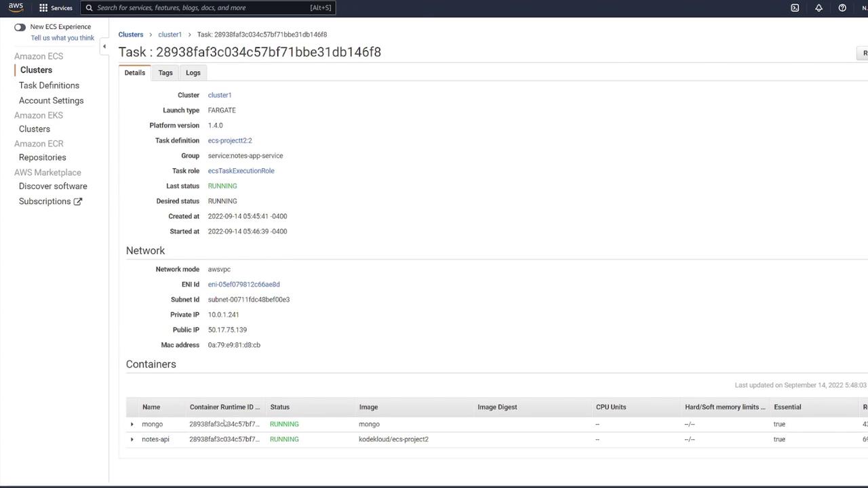Select Clusters under Amazon ECS
Image resolution: width=868 pixels, height=488 pixels.
click(x=36, y=70)
